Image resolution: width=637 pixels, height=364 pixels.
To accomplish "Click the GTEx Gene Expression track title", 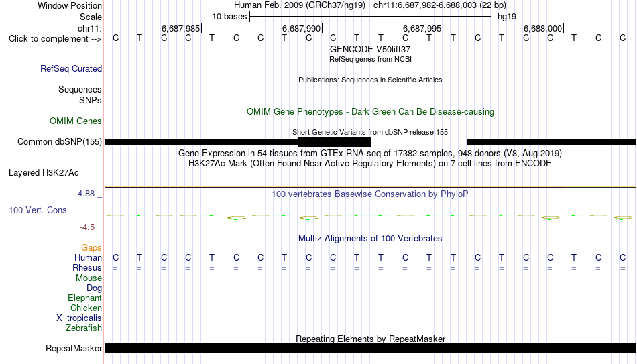I will pos(370,153).
